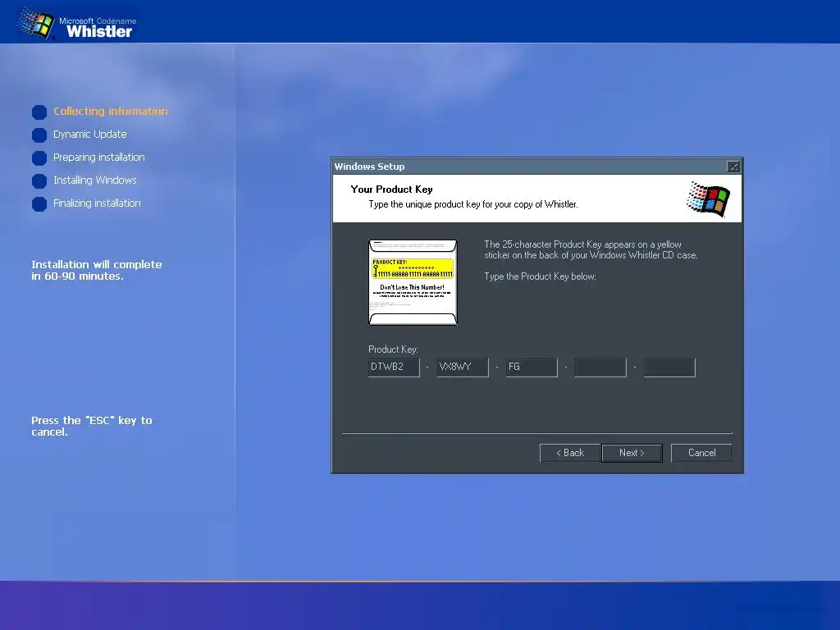Click the Finalizing installation step bullet

(39, 204)
